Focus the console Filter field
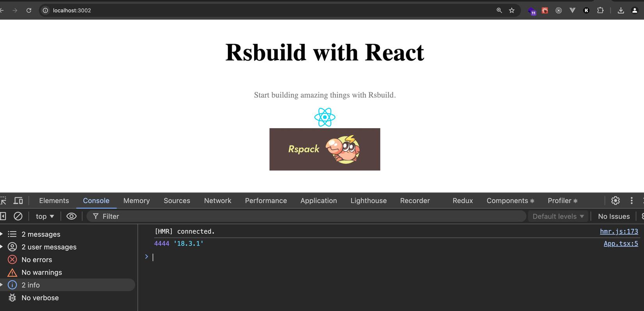The width and height of the screenshot is (644, 311). (306, 216)
